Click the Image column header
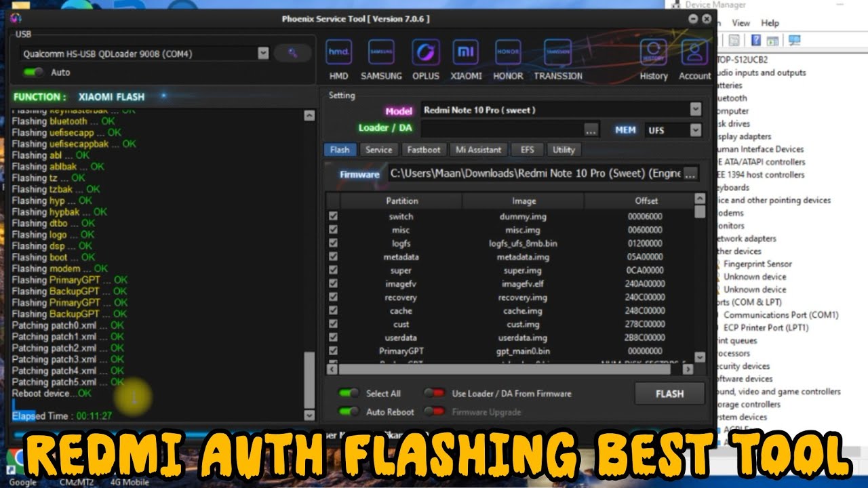The image size is (868, 488). [524, 201]
